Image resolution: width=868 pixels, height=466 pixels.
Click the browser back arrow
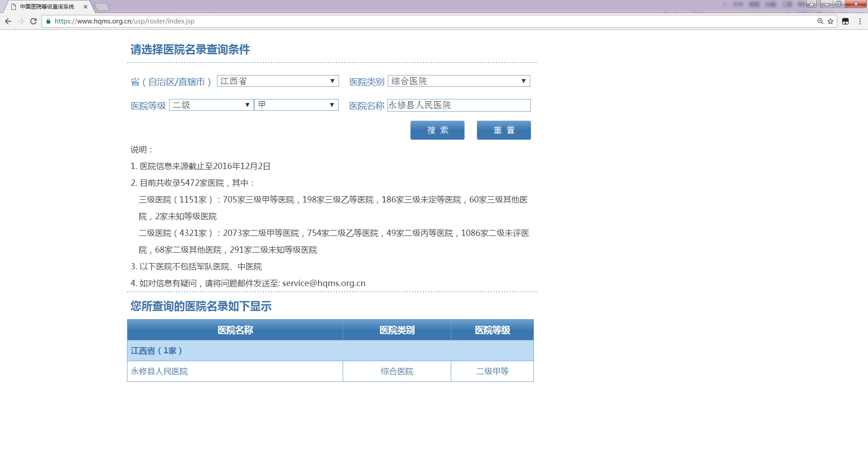[x=8, y=21]
